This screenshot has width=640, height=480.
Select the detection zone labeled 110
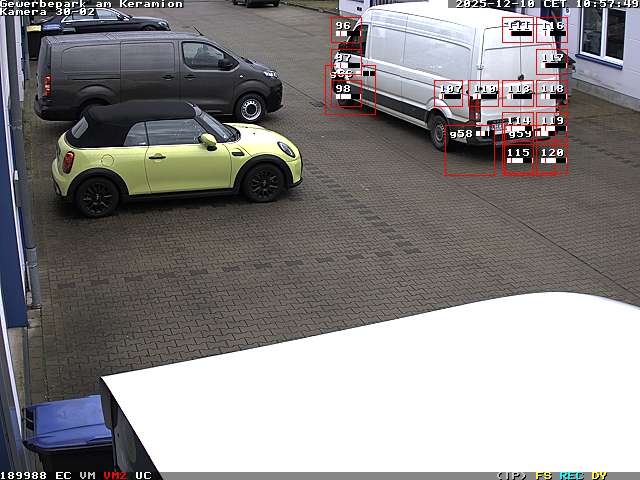[484, 93]
